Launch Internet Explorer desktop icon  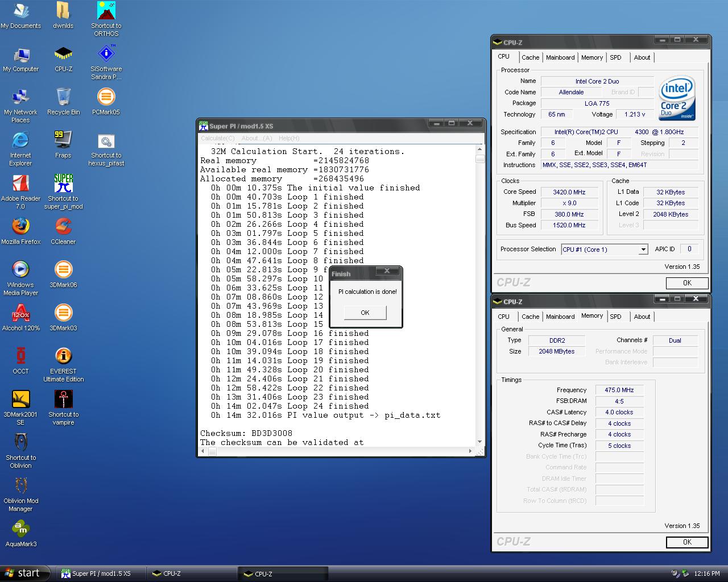click(x=21, y=148)
